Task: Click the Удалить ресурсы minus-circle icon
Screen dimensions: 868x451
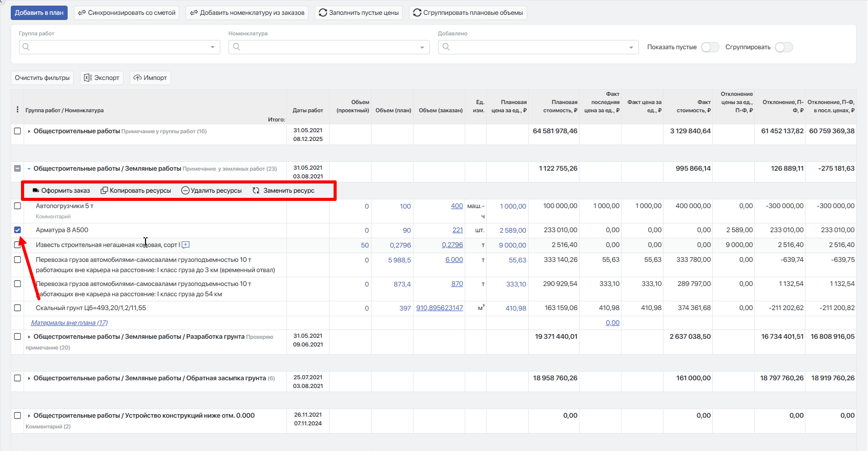Action: tap(185, 191)
